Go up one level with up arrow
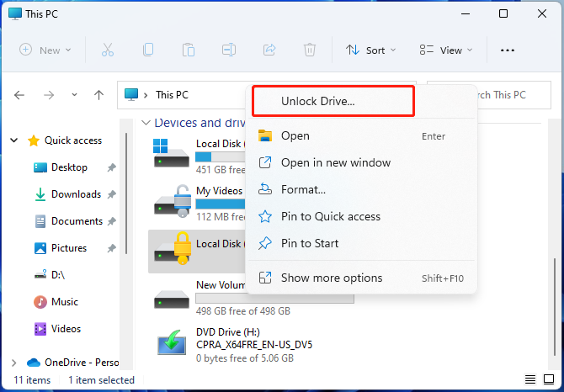This screenshot has height=392, width=564. click(98, 95)
